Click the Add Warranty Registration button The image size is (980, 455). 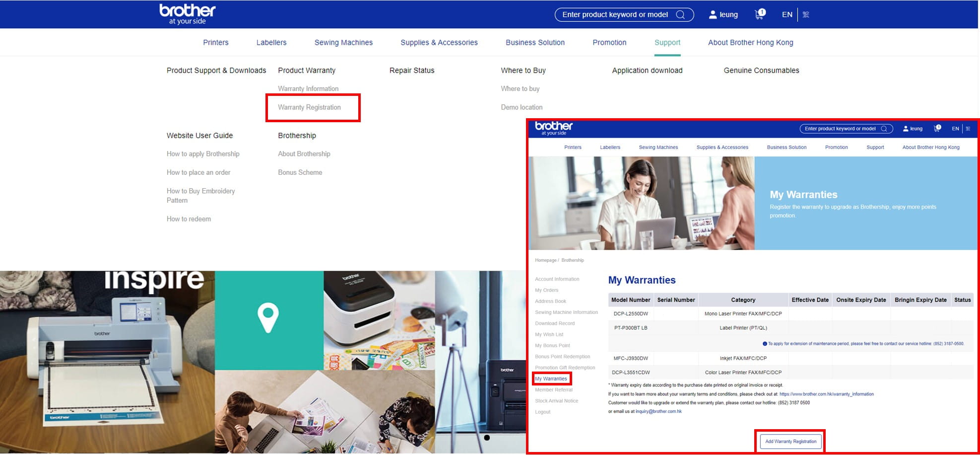[790, 441]
